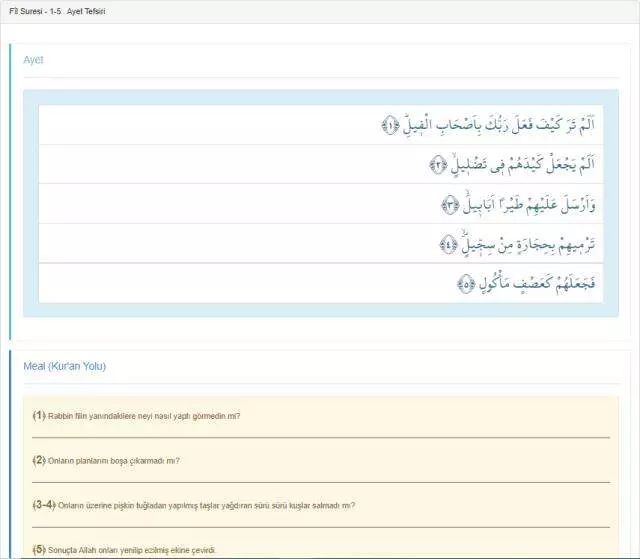The height and width of the screenshot is (559, 640).
Task: Select the fourth Arabic verse row
Action: point(321,243)
